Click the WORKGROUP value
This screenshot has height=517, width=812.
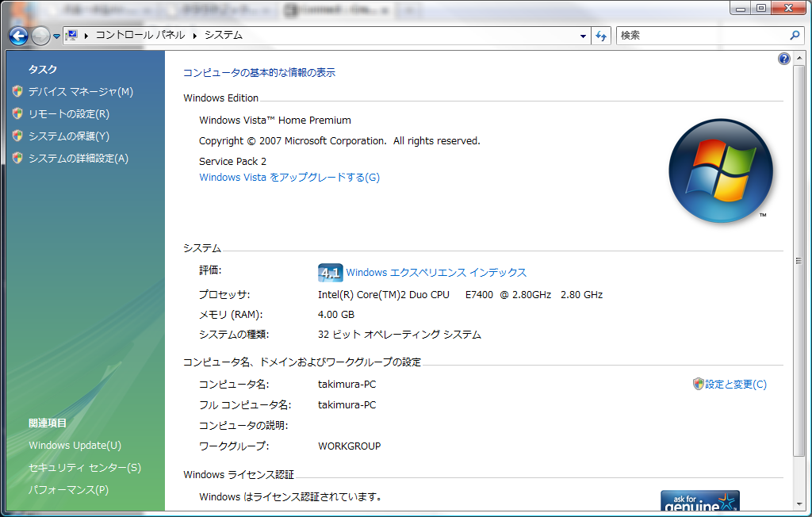[x=349, y=446]
